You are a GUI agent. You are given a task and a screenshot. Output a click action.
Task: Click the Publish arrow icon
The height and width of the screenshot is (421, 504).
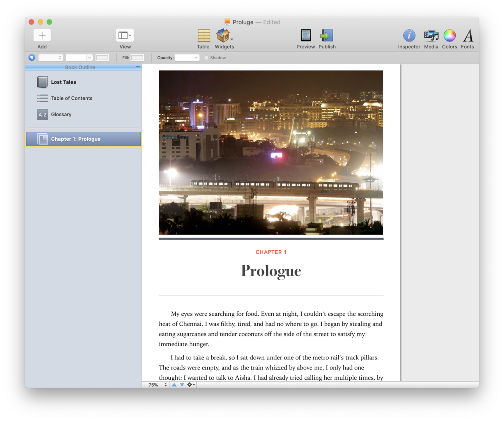coord(327,35)
